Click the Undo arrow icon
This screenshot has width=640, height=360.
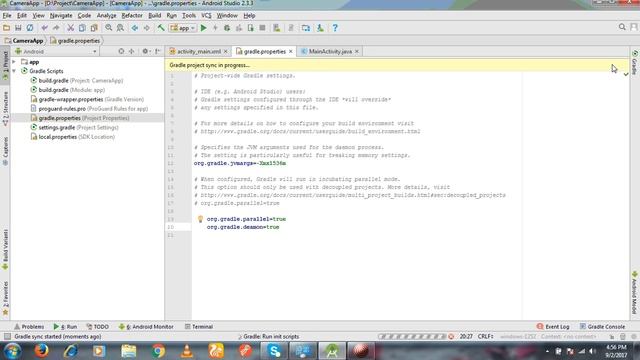pos(44,28)
